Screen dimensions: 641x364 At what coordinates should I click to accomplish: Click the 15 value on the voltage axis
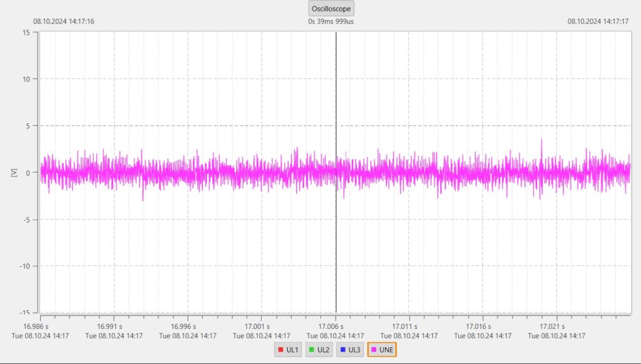(x=27, y=33)
